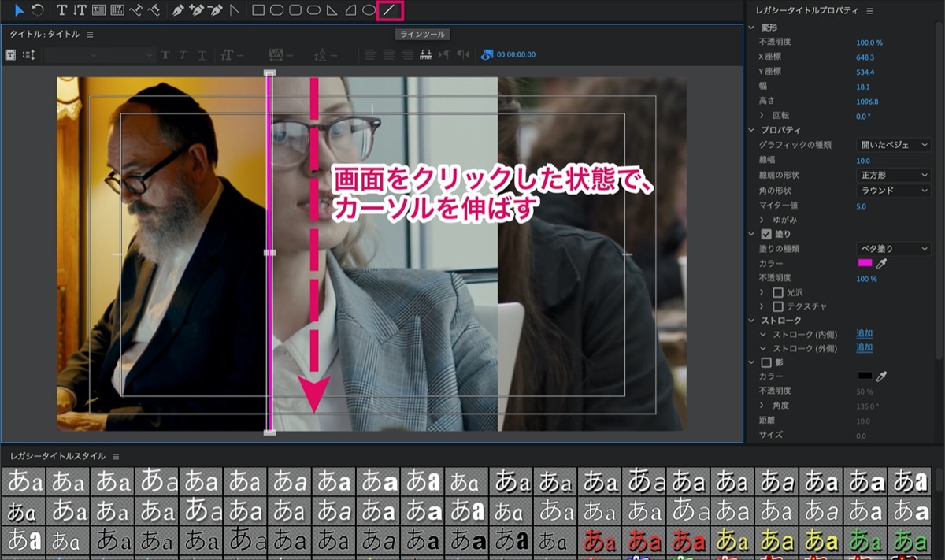Click 追加 link for ストローク (内側)
This screenshot has height=560, width=945.
(x=864, y=334)
